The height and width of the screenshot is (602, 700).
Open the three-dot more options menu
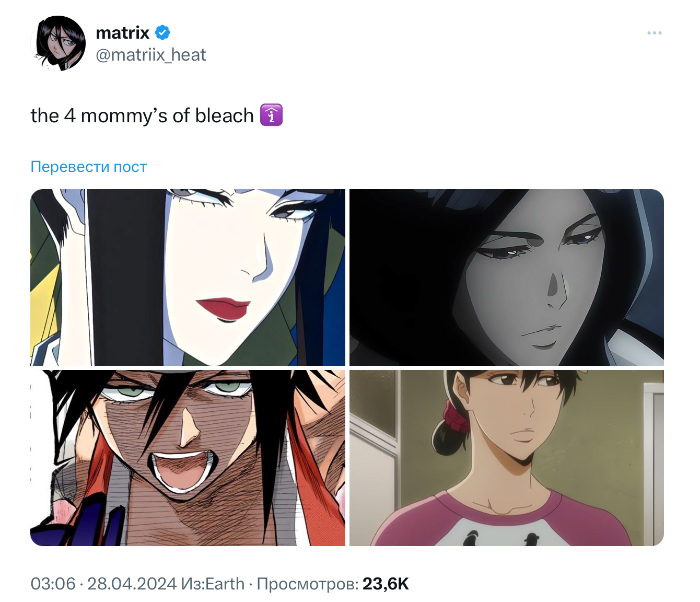click(654, 33)
